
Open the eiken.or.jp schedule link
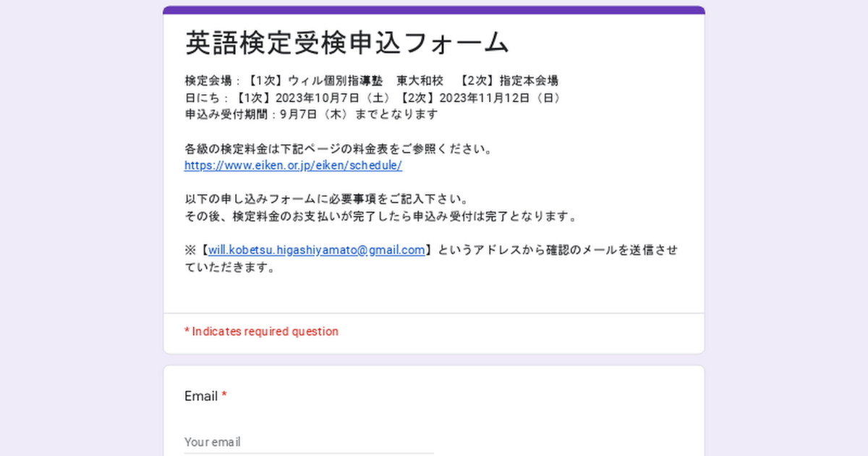tap(293, 165)
